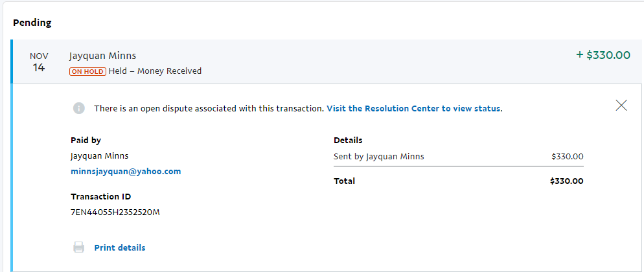
Task: Click the ON HOLD status badge
Action: (87, 71)
